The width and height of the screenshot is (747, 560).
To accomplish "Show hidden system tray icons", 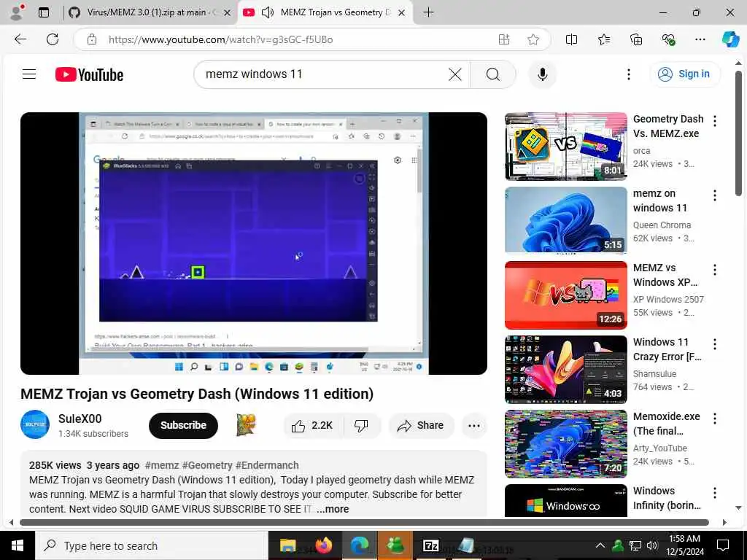I will pos(600,545).
